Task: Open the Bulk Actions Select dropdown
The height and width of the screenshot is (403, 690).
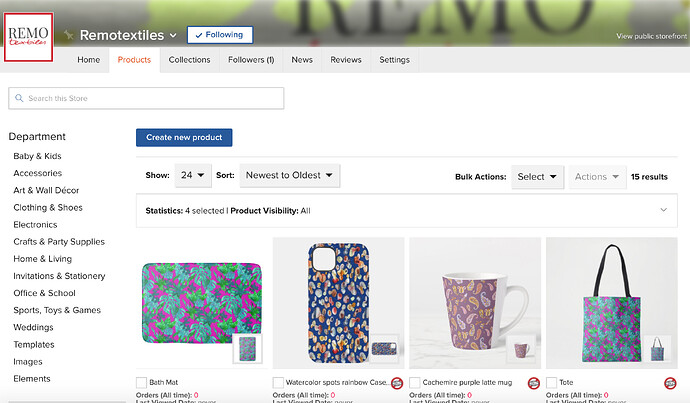Action: click(537, 177)
